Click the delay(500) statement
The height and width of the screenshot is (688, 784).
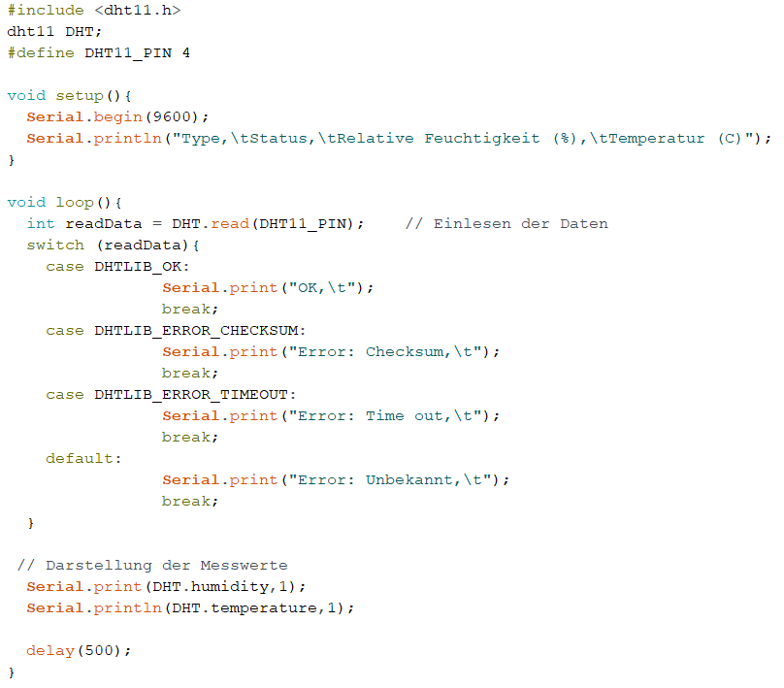click(x=79, y=650)
